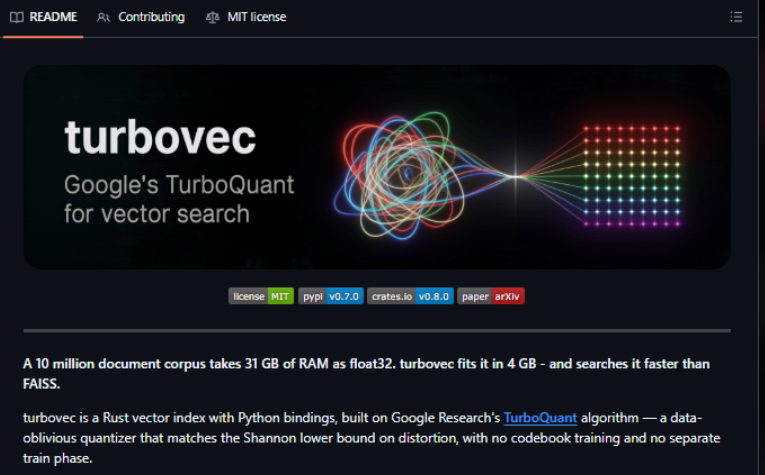Open the paper arXiv badge
Viewport: 765px width, 475px height.
click(x=491, y=296)
